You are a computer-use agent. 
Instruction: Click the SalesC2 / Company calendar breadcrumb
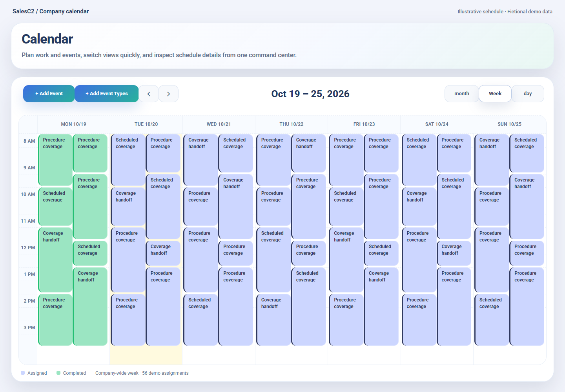click(x=51, y=11)
